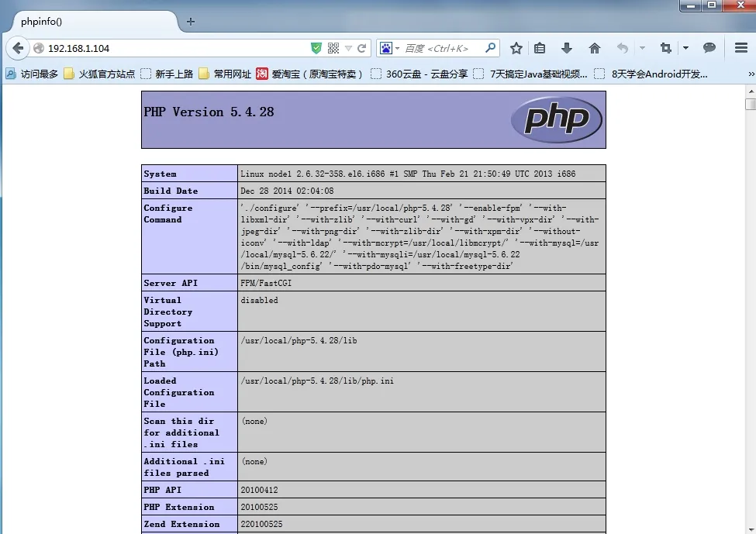
Task: Open a new tab with plus button
Action: click(x=191, y=22)
